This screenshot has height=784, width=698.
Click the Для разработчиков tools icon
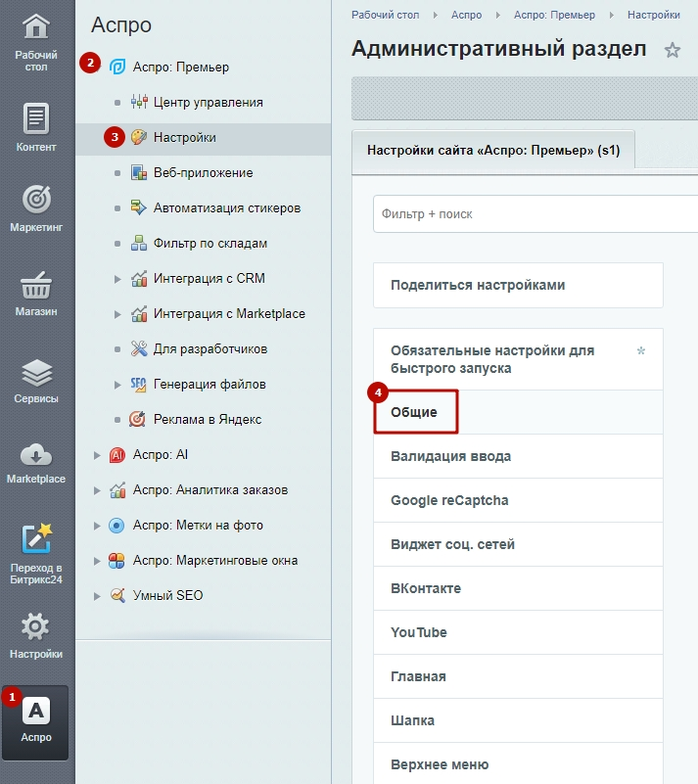tap(139, 348)
